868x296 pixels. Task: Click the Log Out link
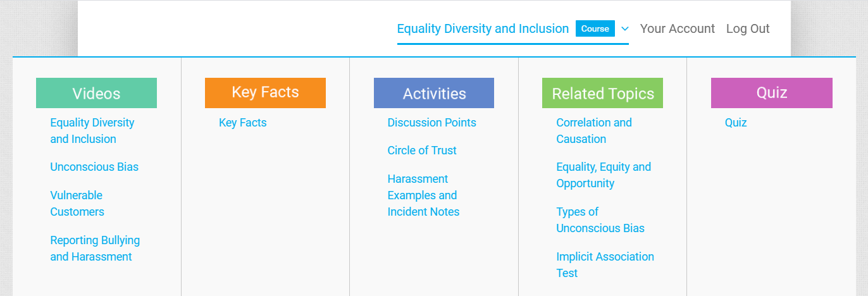click(748, 28)
